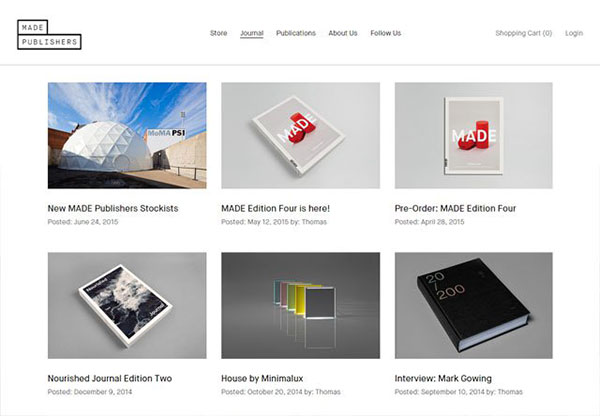Click the Login link

pos(574,33)
